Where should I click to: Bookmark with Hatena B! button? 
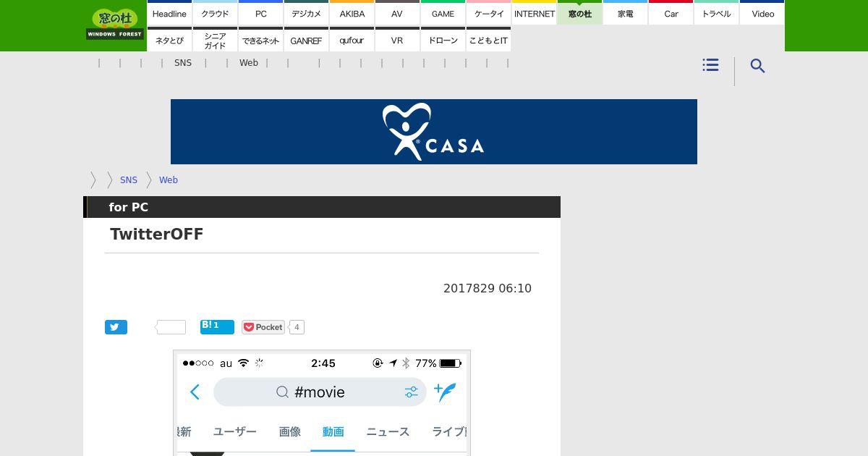217,326
